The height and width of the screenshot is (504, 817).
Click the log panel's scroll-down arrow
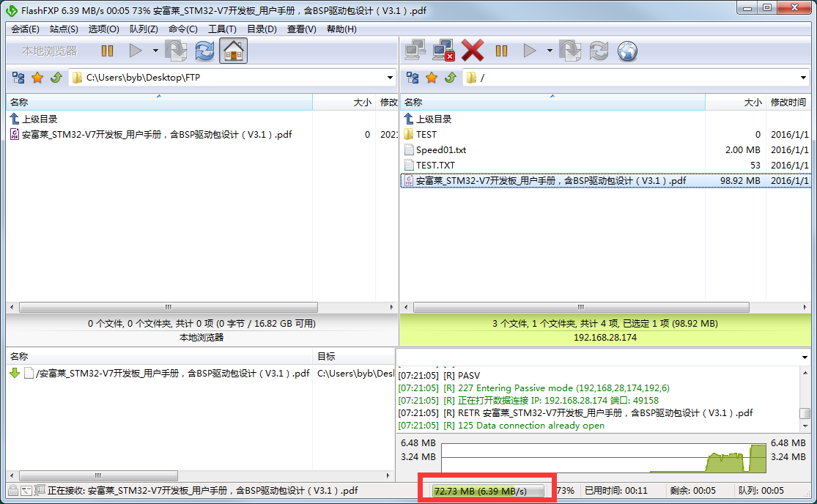[805, 426]
